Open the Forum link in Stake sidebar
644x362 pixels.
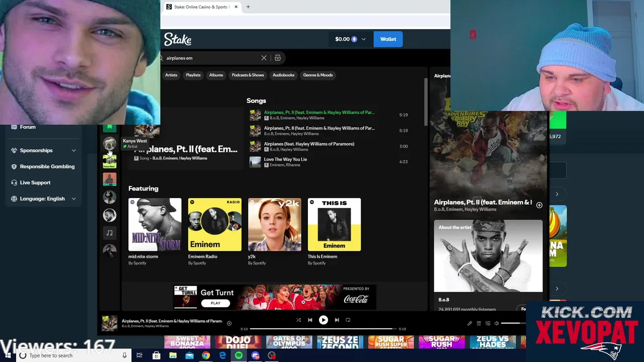pyautogui.click(x=28, y=127)
